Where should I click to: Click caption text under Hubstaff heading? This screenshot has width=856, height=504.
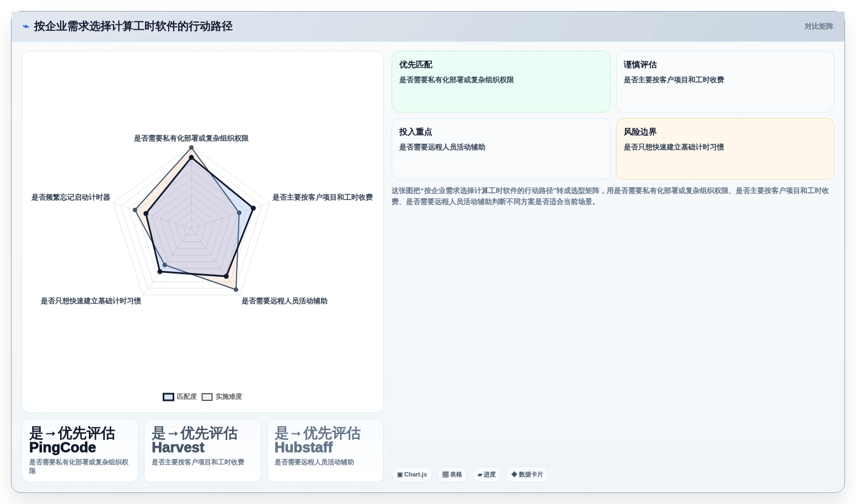coord(314,462)
